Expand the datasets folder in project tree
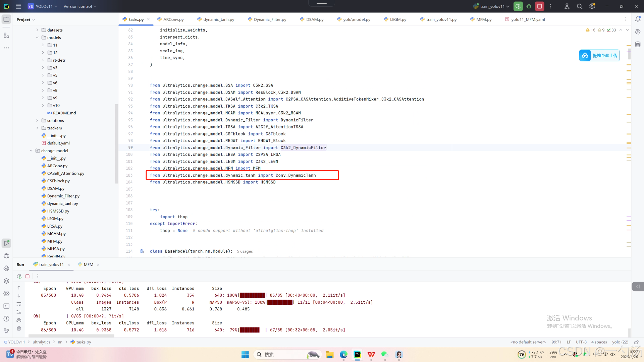 (x=37, y=30)
